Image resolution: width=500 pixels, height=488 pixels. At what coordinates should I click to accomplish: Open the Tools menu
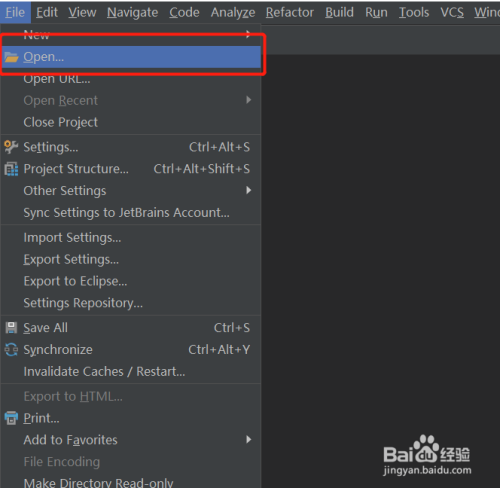pos(414,12)
